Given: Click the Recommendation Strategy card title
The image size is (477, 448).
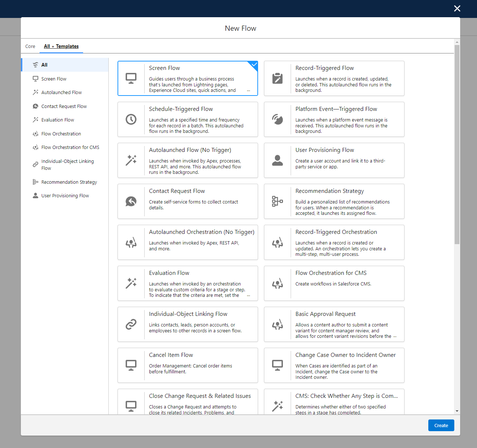Looking at the screenshot, I should pos(330,191).
